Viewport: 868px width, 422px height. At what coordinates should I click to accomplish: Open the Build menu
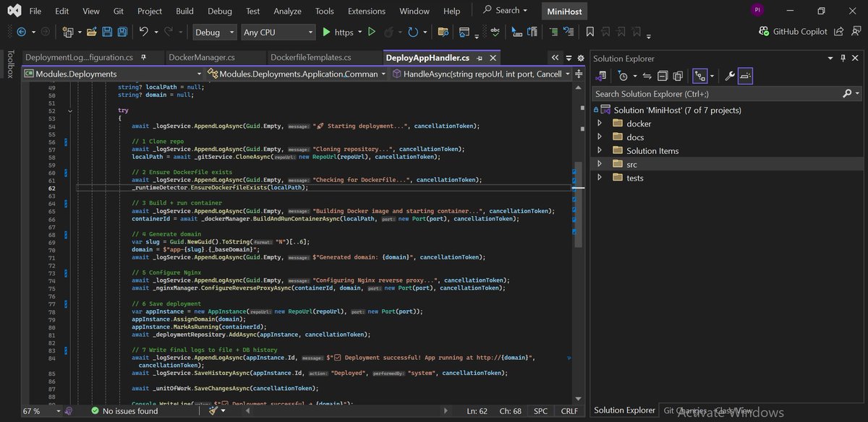coord(184,11)
